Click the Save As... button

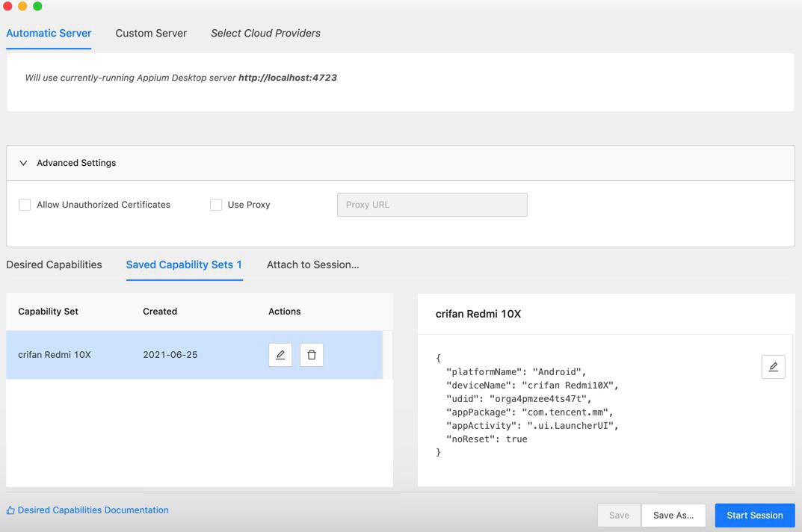pyautogui.click(x=673, y=515)
